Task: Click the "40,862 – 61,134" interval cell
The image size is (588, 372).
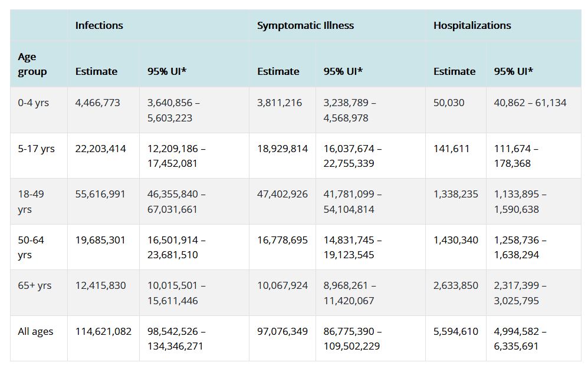Action: click(x=530, y=103)
